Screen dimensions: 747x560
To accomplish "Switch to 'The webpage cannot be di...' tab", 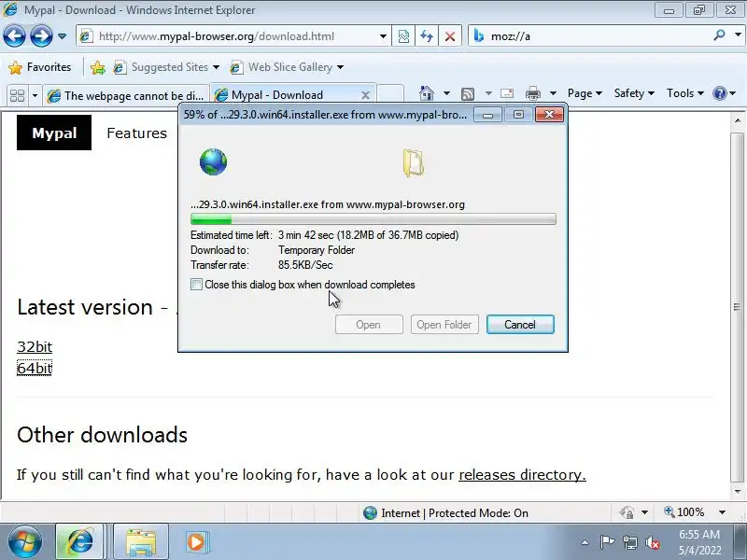I will (126, 95).
